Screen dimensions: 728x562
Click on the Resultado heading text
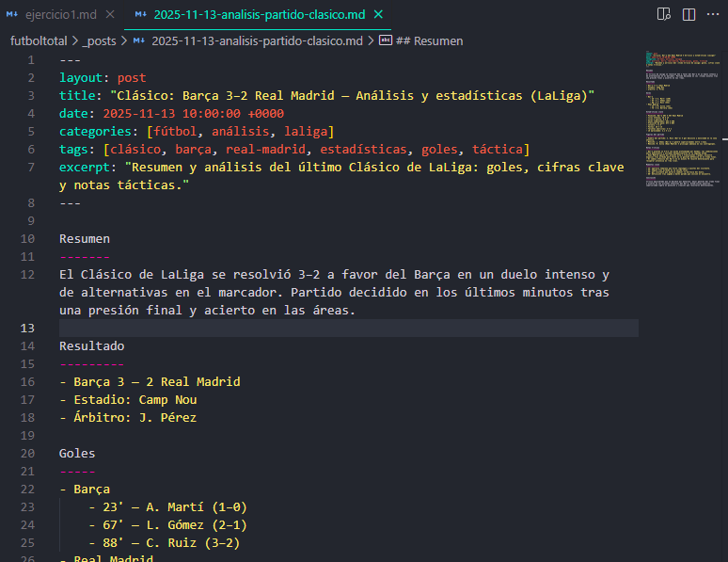[x=91, y=345]
